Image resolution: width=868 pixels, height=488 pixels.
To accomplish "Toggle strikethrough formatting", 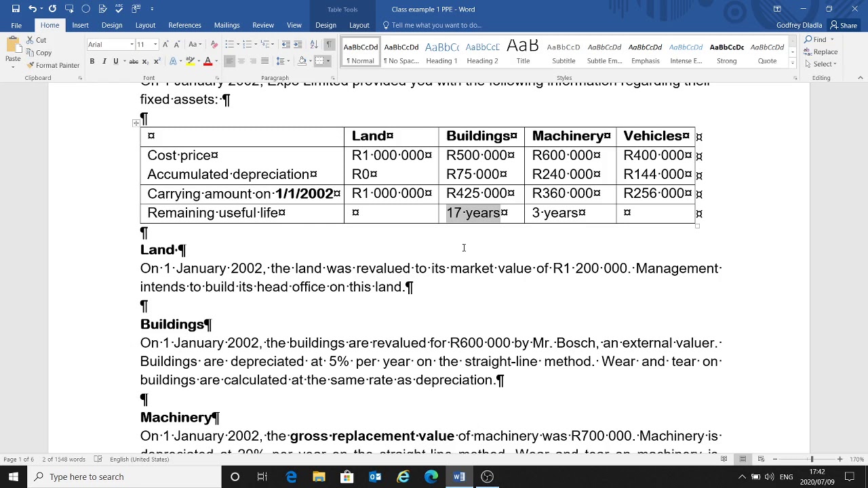I will pyautogui.click(x=134, y=61).
